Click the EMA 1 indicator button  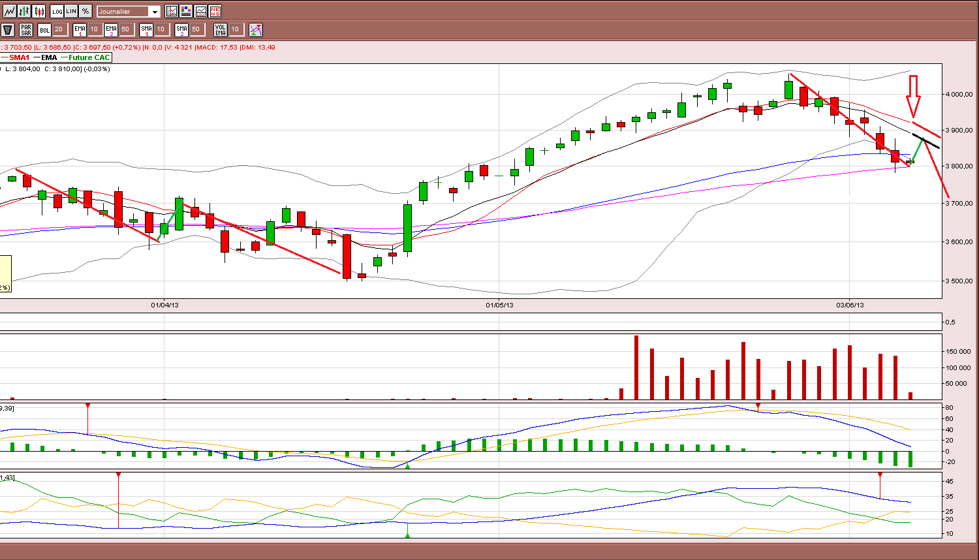coord(80,29)
